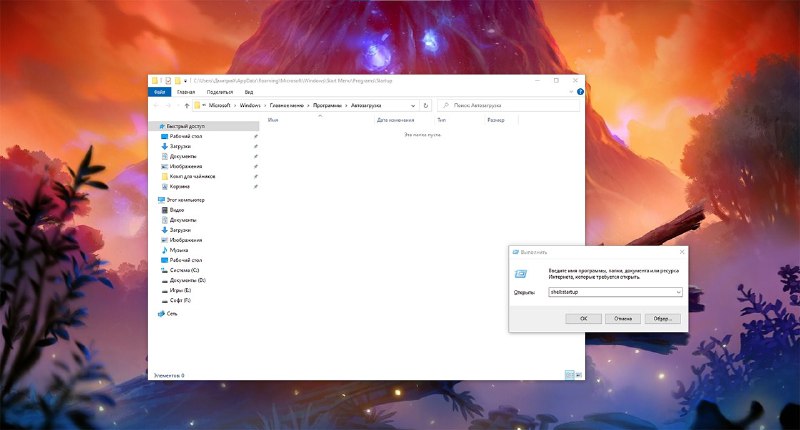The height and width of the screenshot is (430, 800).
Task: Open the address bar history dropdown
Action: pos(413,106)
